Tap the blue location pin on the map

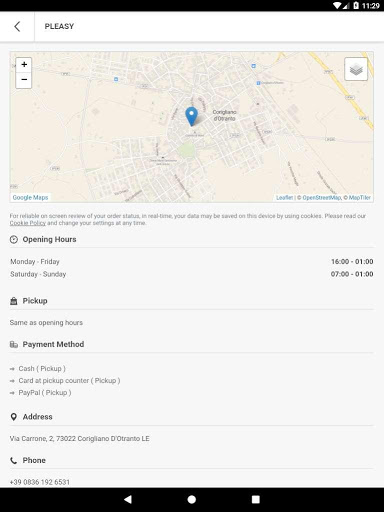(191, 116)
